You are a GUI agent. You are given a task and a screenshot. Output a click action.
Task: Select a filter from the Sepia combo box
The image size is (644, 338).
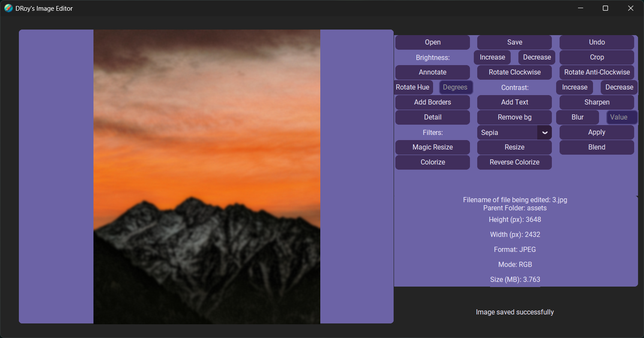pos(508,132)
